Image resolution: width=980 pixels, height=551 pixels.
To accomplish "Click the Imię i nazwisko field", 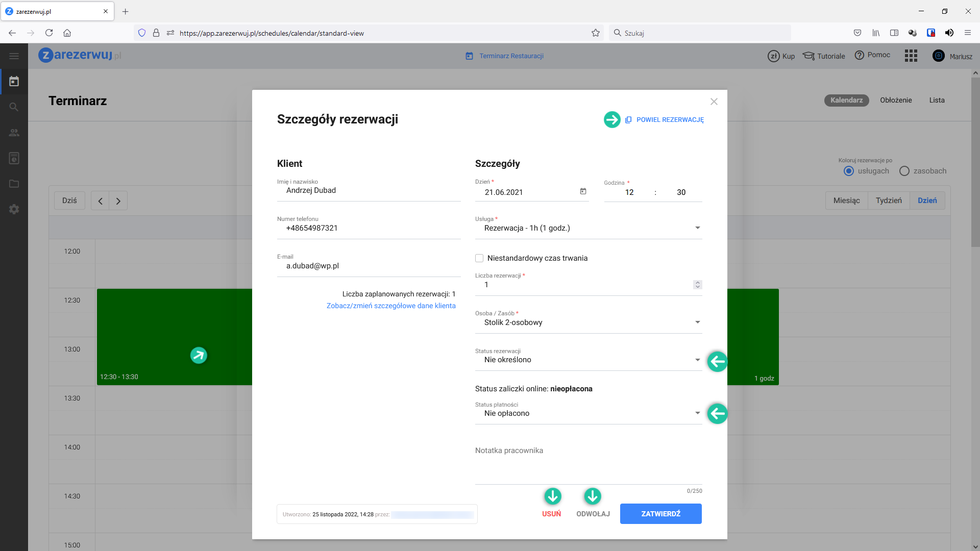I will coord(369,190).
